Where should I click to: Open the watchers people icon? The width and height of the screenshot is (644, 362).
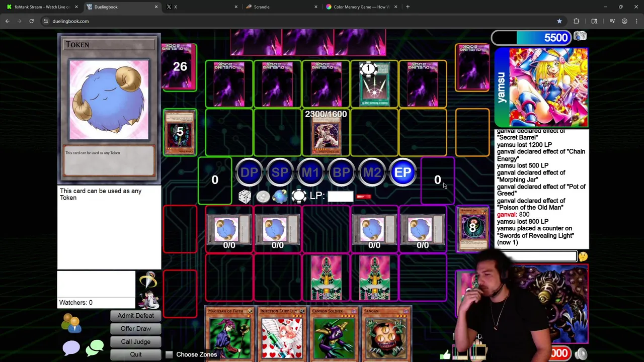[x=71, y=323]
